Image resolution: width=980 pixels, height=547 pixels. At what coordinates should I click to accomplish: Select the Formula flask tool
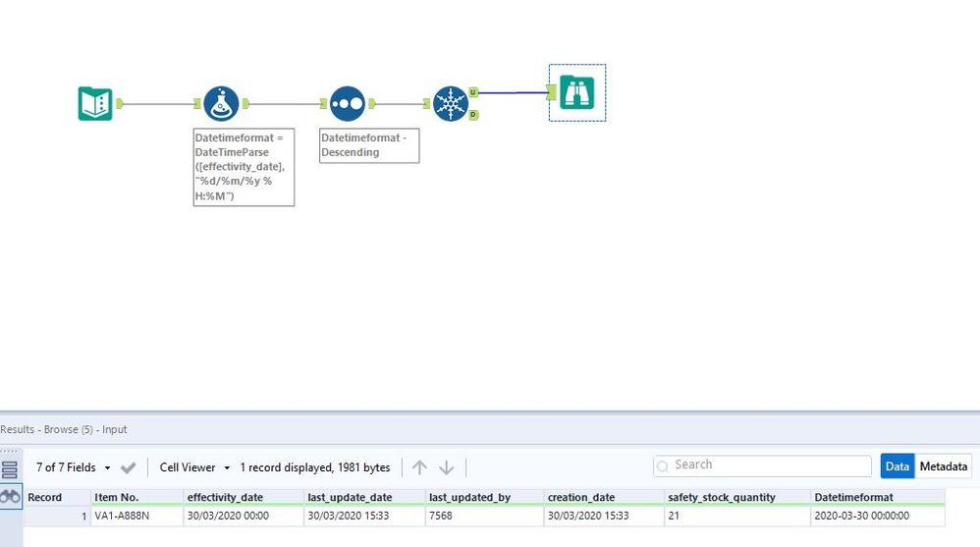pyautogui.click(x=221, y=104)
